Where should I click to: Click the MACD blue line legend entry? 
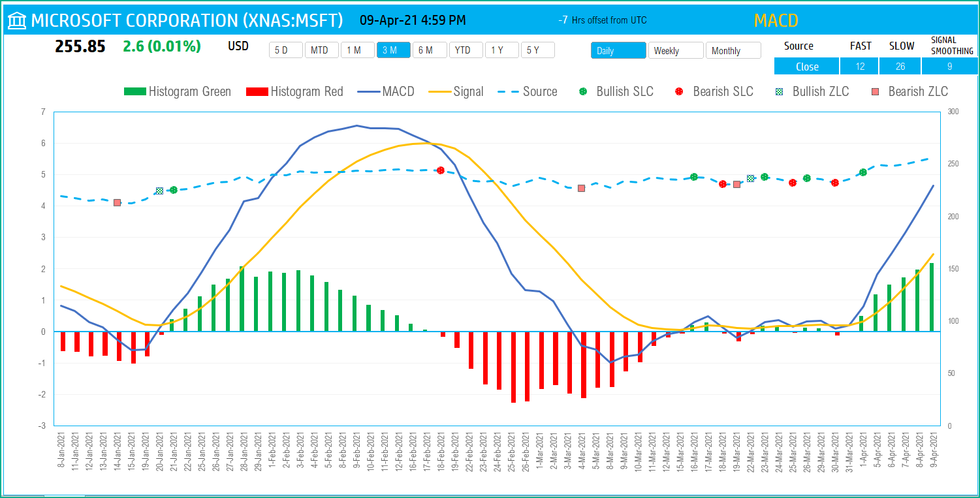(386, 91)
